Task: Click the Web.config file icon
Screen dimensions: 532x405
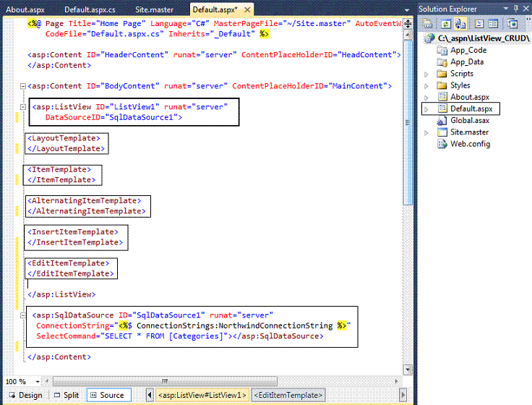Action: pyautogui.click(x=442, y=144)
